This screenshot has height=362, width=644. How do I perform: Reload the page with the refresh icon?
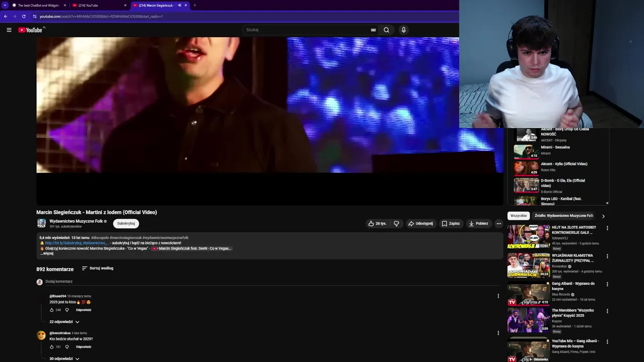click(x=24, y=16)
